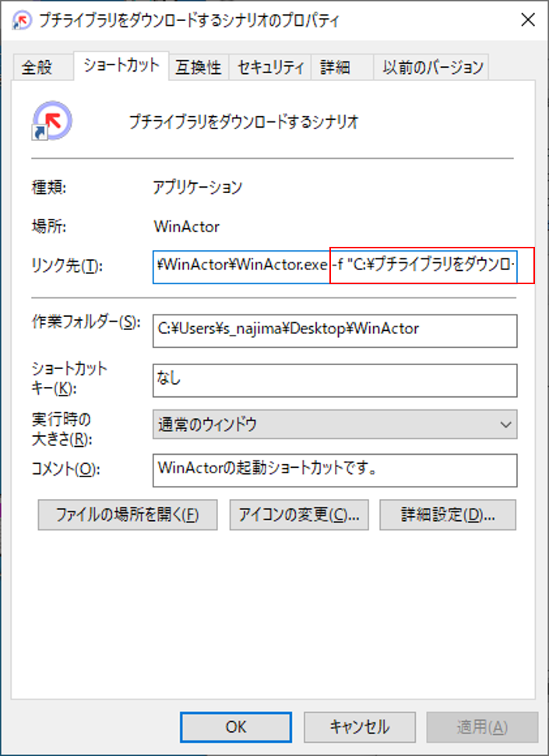Screen dimensions: 549x756
Task: Open アイコンの変更 dialog
Action: coord(299,515)
